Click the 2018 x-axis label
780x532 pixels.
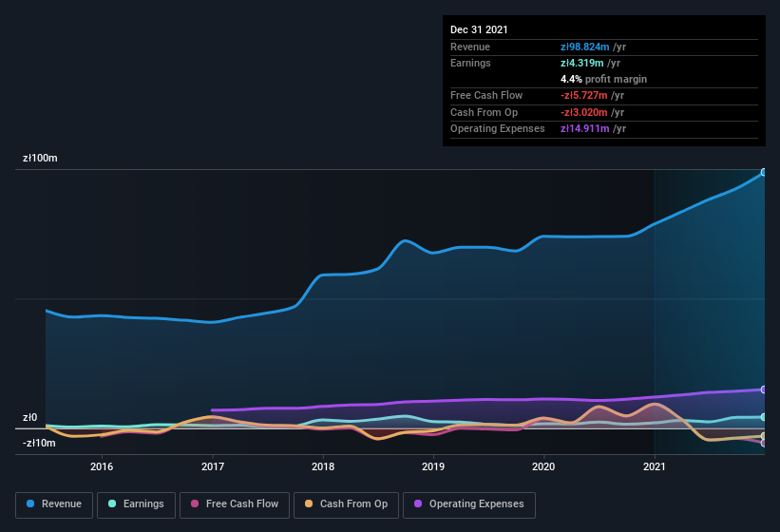point(323,466)
